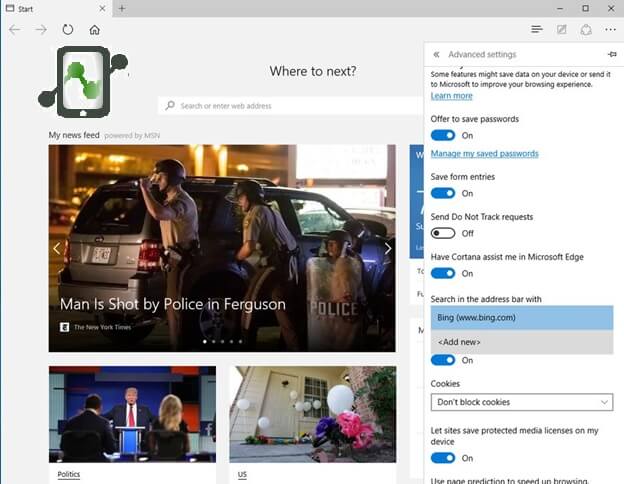
Task: Jump to first carousel dot indicator
Action: [205, 342]
